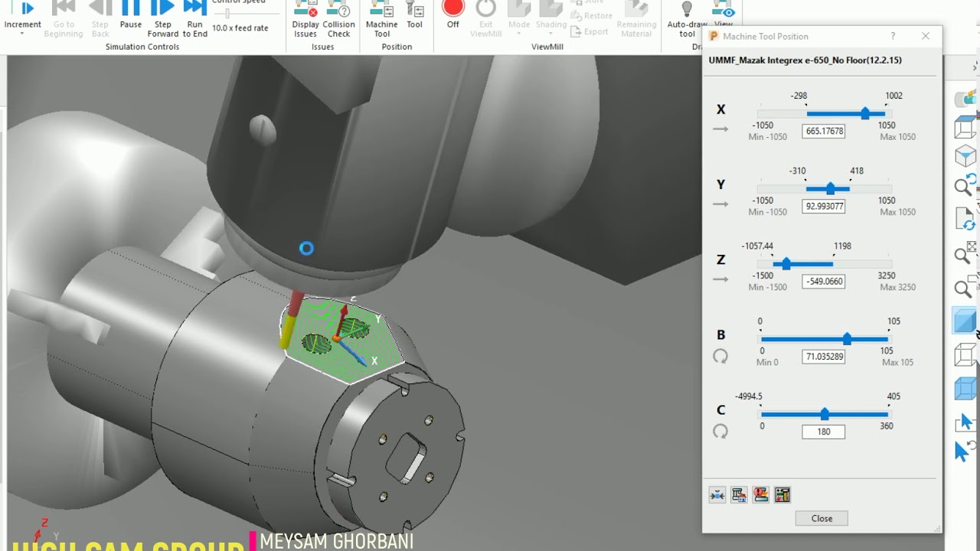Click the blue arrow selection cursor icon

coord(965,422)
